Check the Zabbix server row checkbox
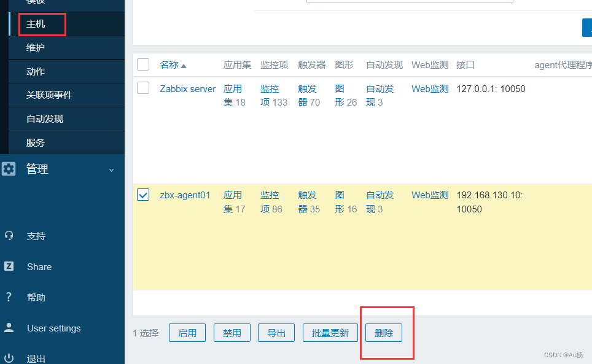This screenshot has height=364, width=592. [x=143, y=88]
